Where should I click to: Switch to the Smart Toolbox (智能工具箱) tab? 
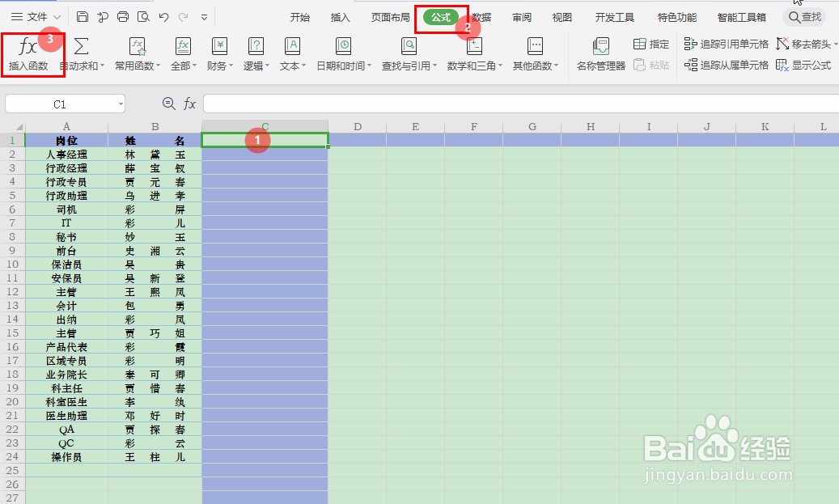742,17
